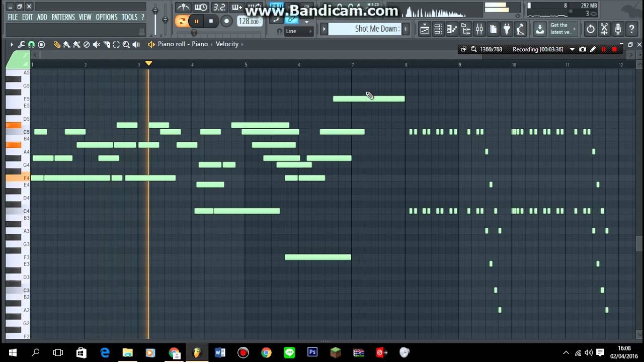644x362 pixels.
Task: Show hidden system tray icons chevron
Action: pyautogui.click(x=566, y=353)
